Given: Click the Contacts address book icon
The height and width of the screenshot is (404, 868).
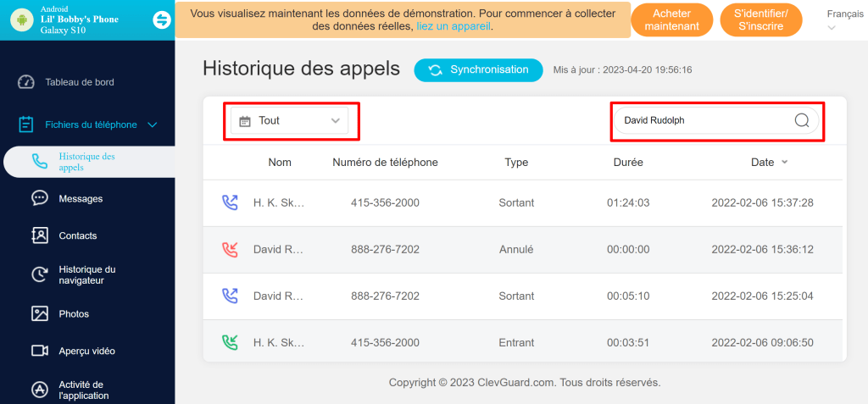Looking at the screenshot, I should tap(40, 235).
